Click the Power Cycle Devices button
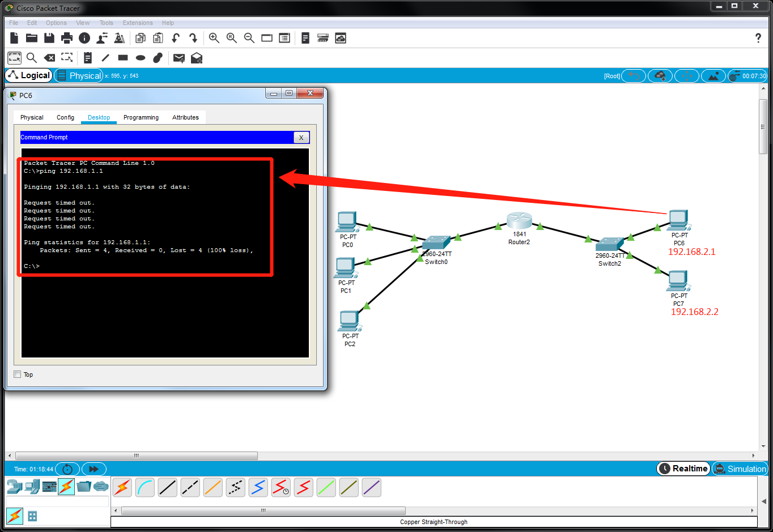Image resolution: width=773 pixels, height=532 pixels. click(67, 469)
